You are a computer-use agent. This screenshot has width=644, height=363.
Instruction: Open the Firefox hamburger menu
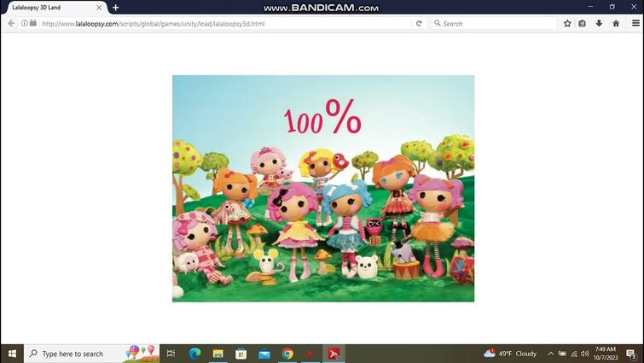(x=635, y=23)
